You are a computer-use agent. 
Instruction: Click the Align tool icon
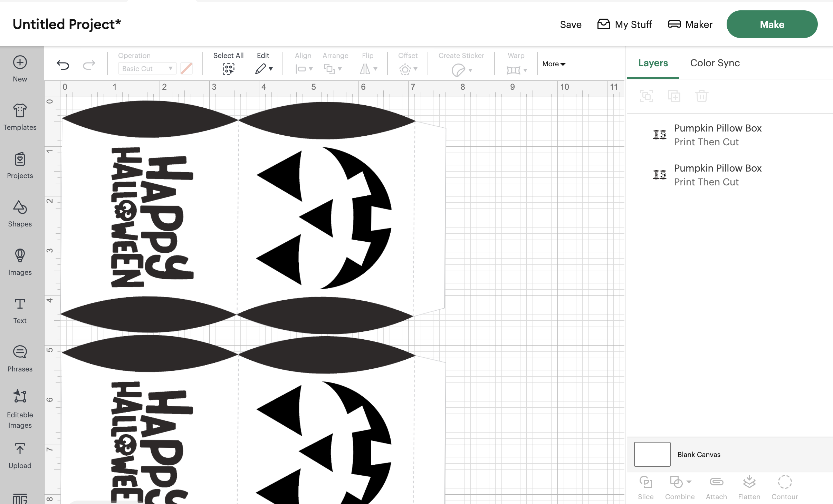click(x=300, y=69)
